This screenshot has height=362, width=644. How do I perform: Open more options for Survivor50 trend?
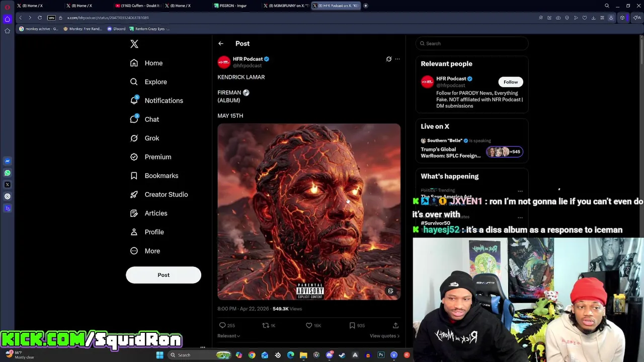point(520,218)
